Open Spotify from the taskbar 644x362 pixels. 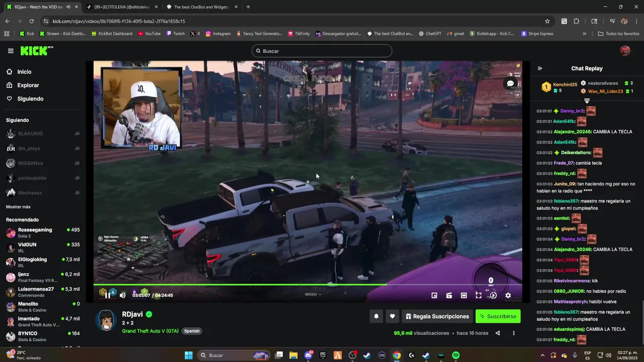click(455, 355)
